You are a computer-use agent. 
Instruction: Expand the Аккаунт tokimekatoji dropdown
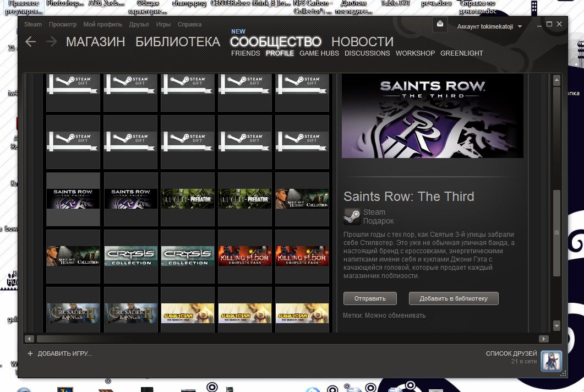tap(489, 26)
